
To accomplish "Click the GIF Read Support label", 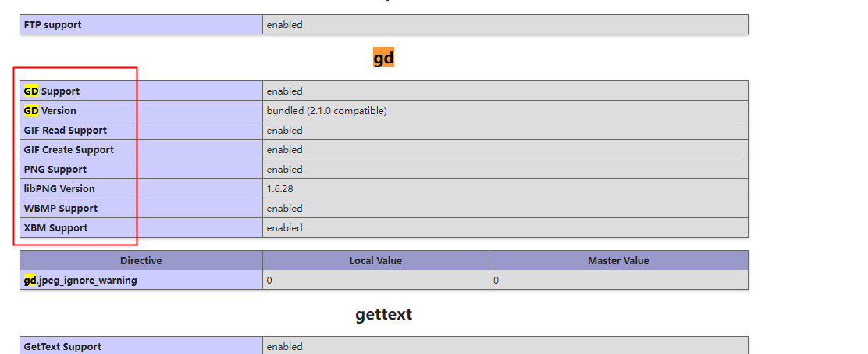I will pos(65,131).
